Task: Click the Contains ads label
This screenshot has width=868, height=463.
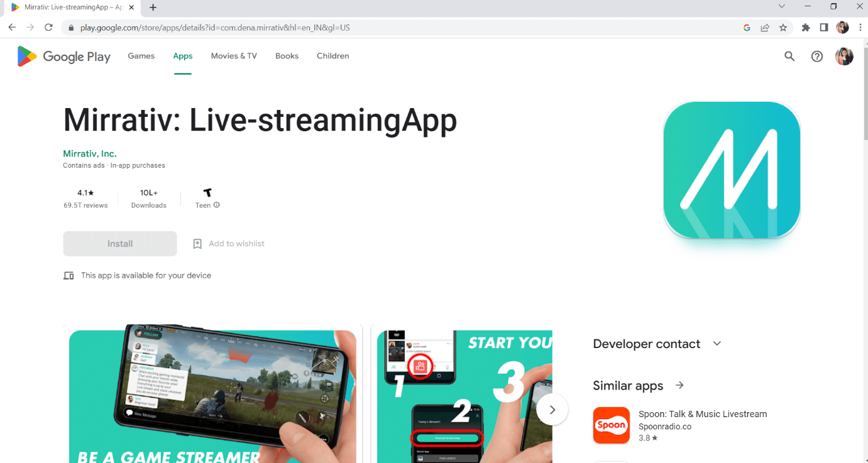Action: [x=84, y=166]
